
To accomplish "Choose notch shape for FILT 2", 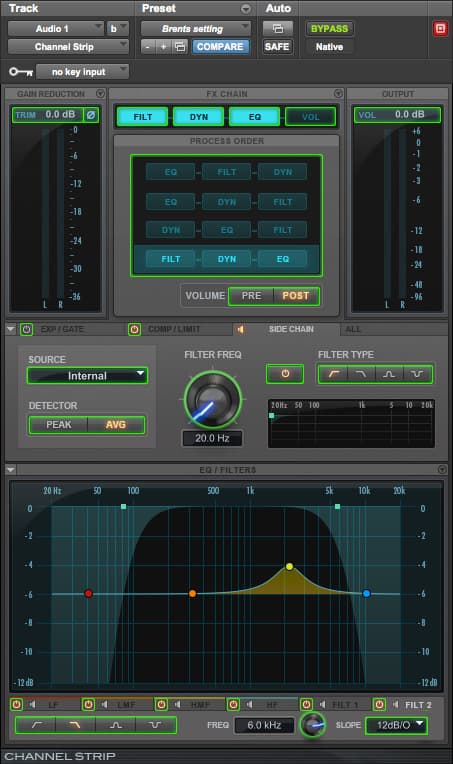I will (155, 725).
